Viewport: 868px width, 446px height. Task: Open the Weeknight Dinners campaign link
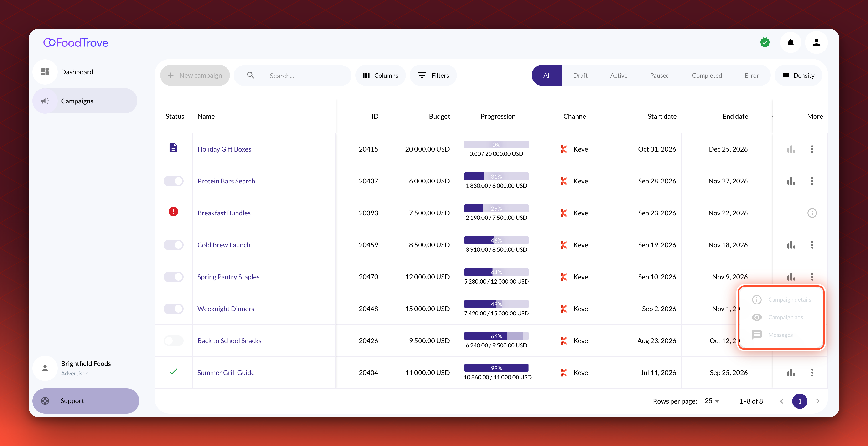(225, 309)
